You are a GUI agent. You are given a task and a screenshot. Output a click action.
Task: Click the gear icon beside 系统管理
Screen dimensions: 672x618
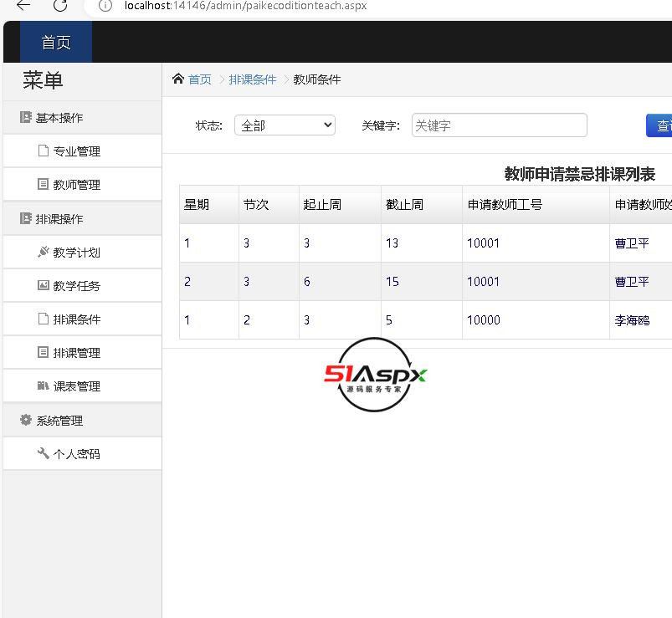[26, 420]
